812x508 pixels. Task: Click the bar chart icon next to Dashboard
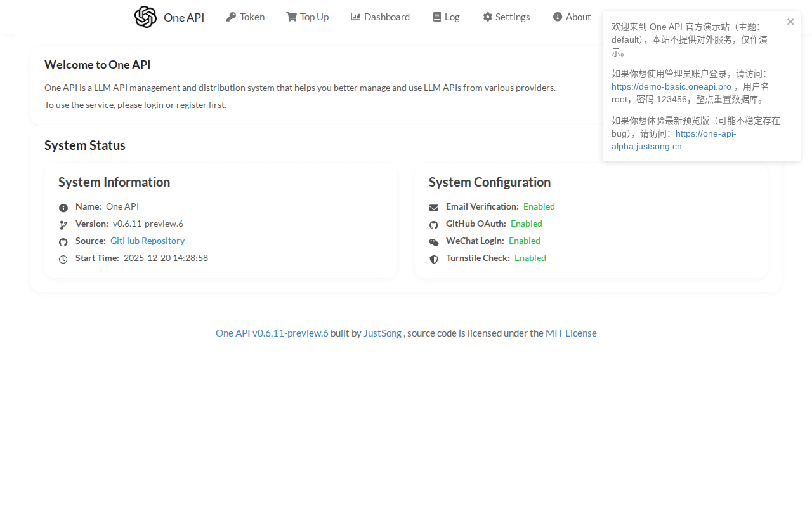click(356, 17)
